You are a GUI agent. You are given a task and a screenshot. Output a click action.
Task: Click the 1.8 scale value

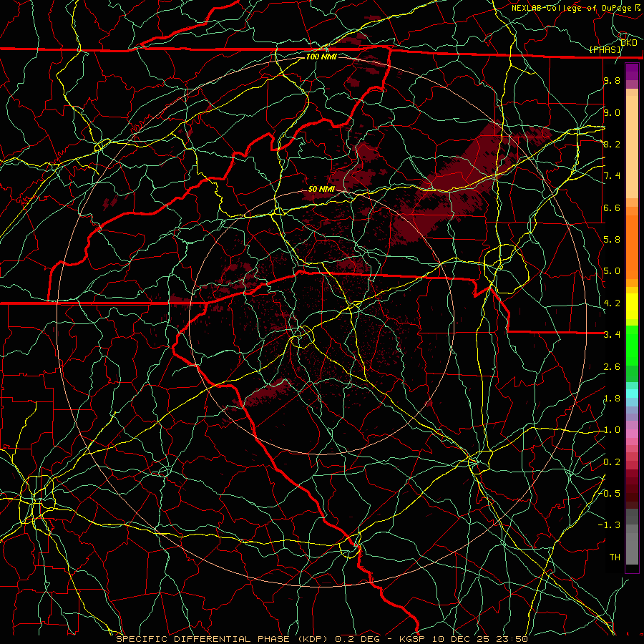(612, 399)
